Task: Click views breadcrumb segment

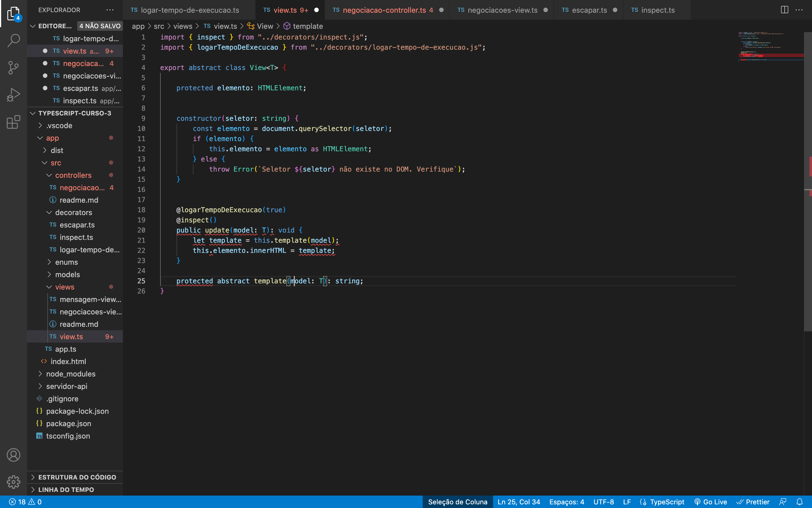Action: (182, 26)
